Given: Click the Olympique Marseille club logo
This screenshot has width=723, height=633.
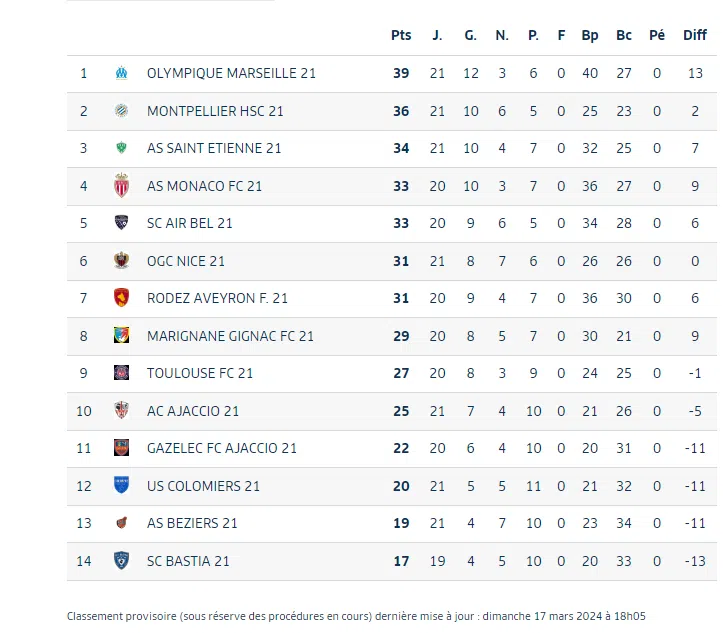Looking at the screenshot, I should click(x=121, y=73).
